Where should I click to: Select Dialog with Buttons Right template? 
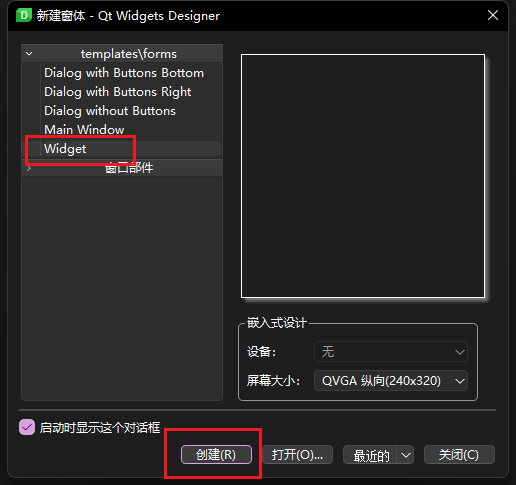tap(118, 92)
